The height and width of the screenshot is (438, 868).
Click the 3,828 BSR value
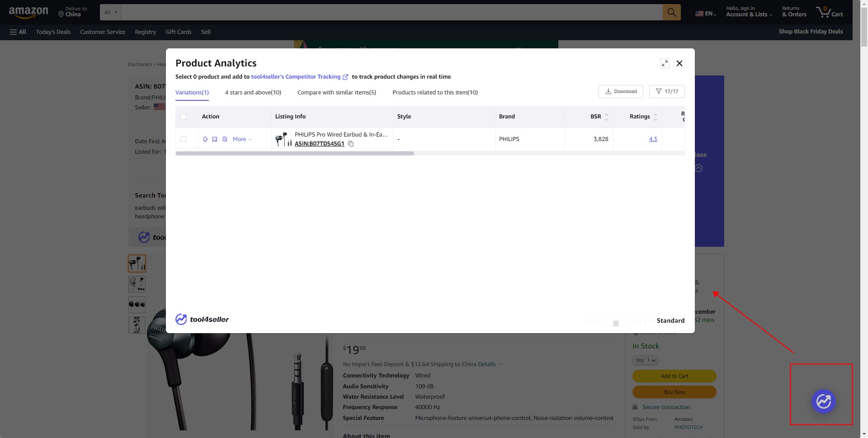point(600,139)
